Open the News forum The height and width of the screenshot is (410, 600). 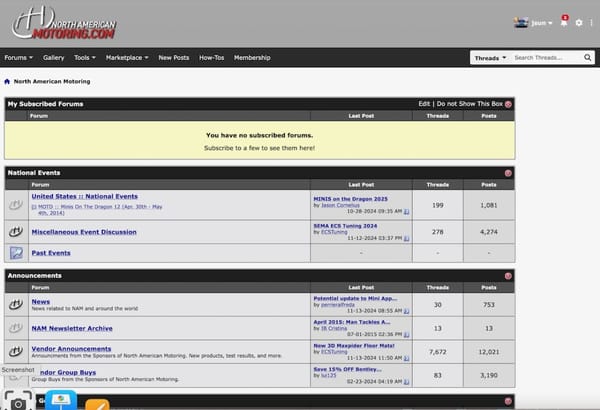[x=41, y=302]
